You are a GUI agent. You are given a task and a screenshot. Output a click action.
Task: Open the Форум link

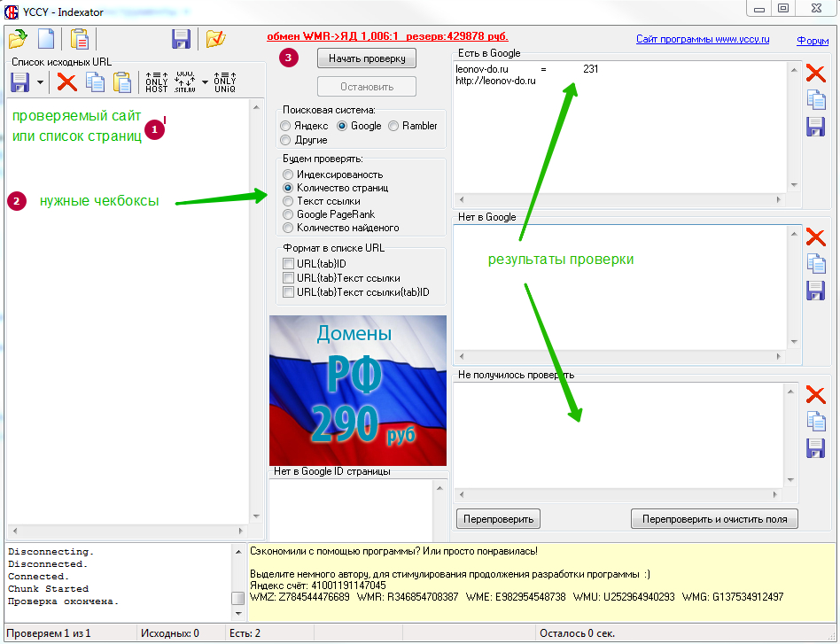[x=813, y=41]
